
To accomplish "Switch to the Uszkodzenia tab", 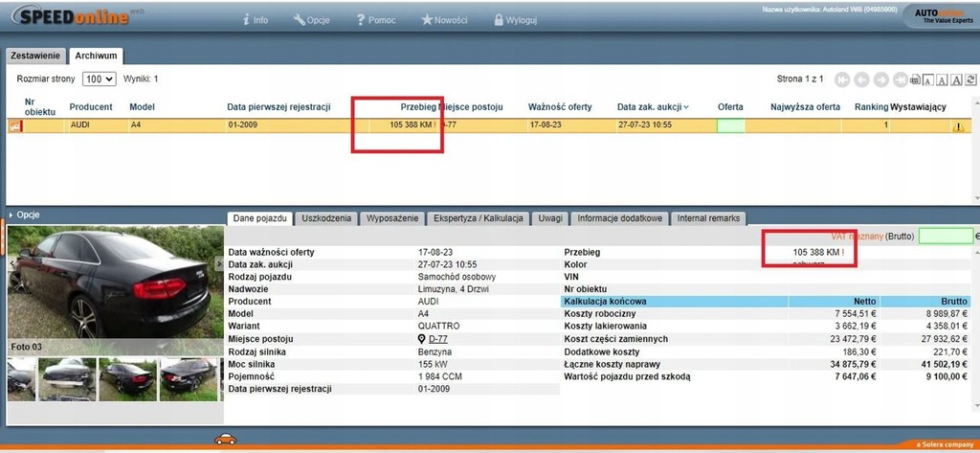I will click(x=326, y=218).
